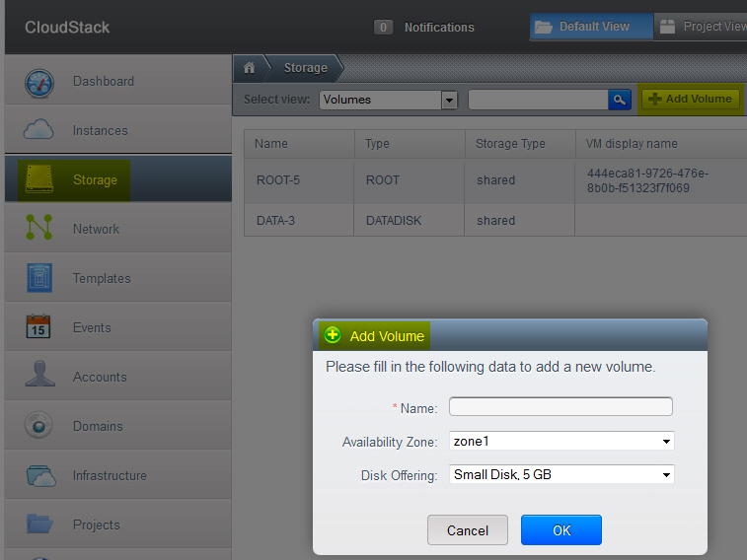Image resolution: width=747 pixels, height=560 pixels.
Task: Select the Network icon in the sidebar
Action: pos(39,229)
